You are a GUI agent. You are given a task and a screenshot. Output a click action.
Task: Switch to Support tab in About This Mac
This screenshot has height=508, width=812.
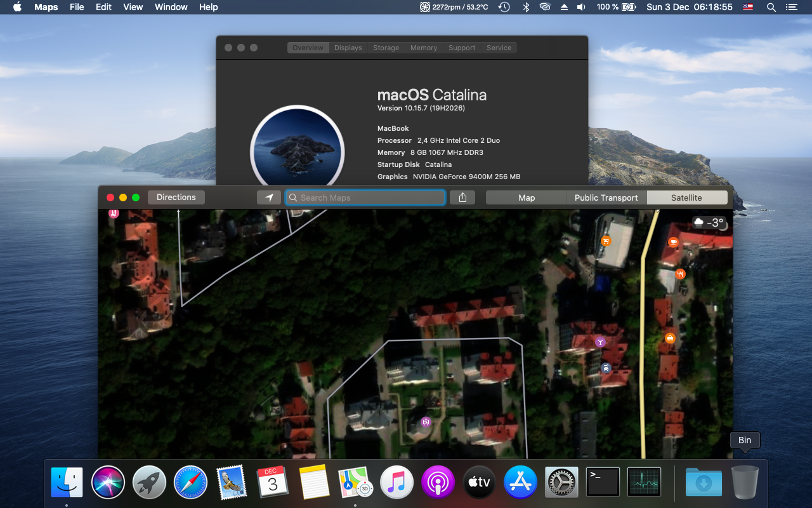click(462, 48)
